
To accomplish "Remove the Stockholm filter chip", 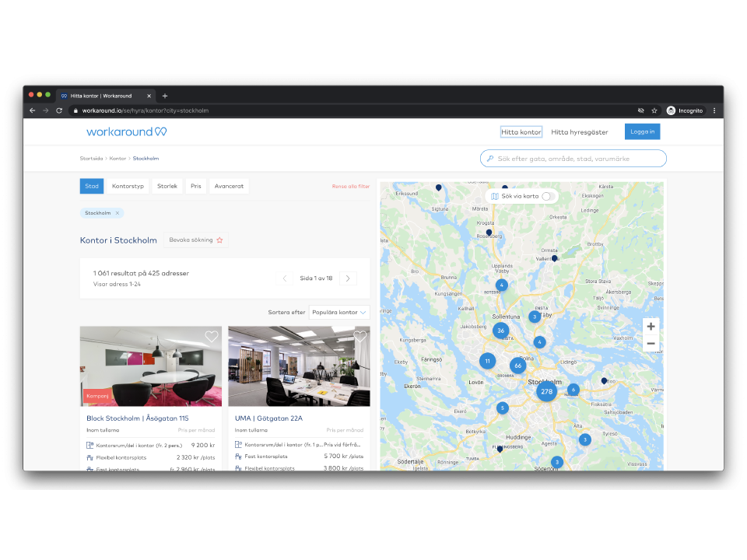I will (x=117, y=213).
